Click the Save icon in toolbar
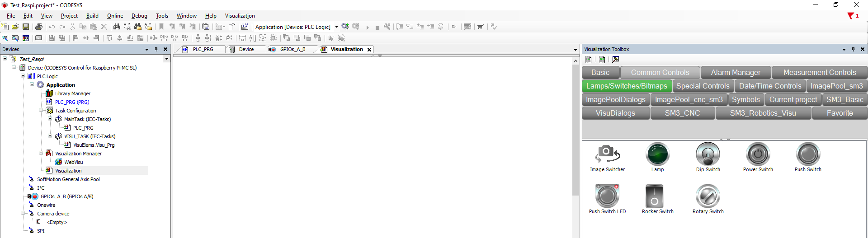This screenshot has height=238, width=868. (x=26, y=27)
